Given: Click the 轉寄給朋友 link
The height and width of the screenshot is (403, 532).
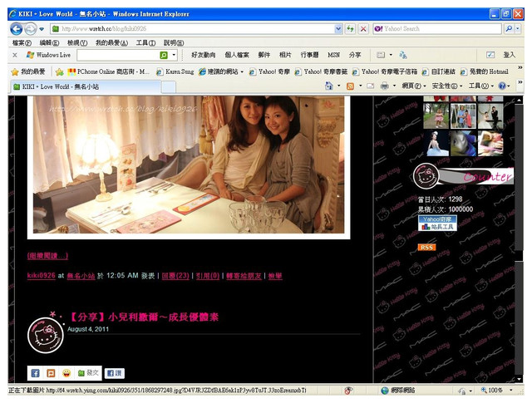Looking at the screenshot, I should (244, 276).
